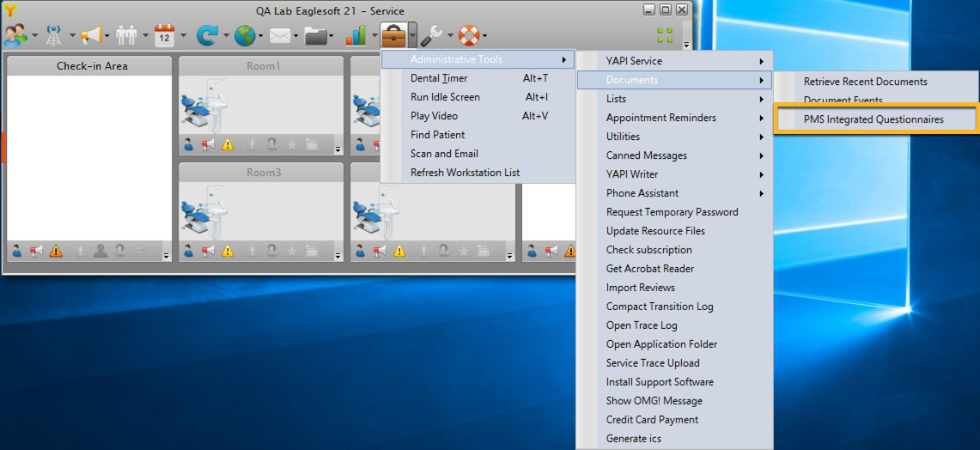Click the yellow warning icon in Room3 bar
Image resolution: width=980 pixels, height=450 pixels.
pyautogui.click(x=228, y=251)
